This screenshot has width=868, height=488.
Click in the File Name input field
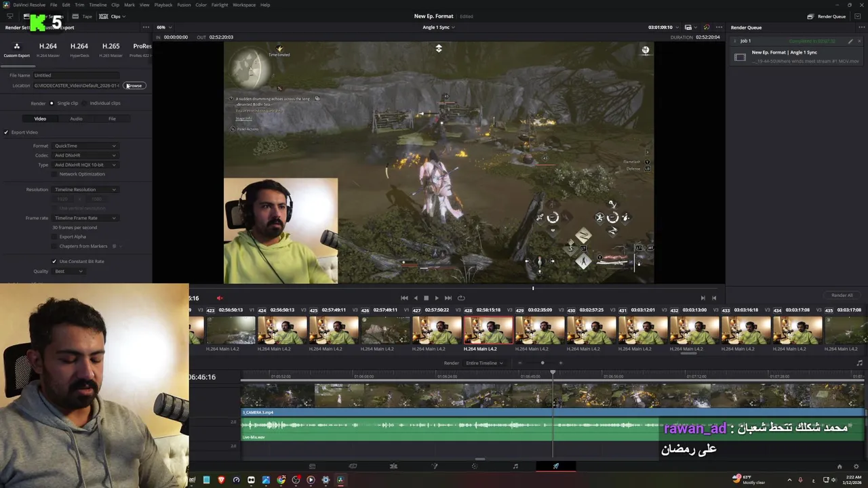pos(76,75)
